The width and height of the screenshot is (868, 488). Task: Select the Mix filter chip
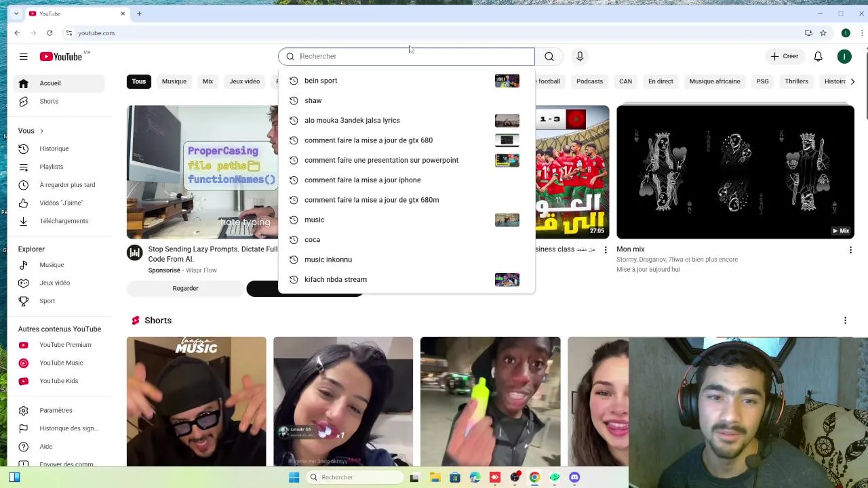208,81
